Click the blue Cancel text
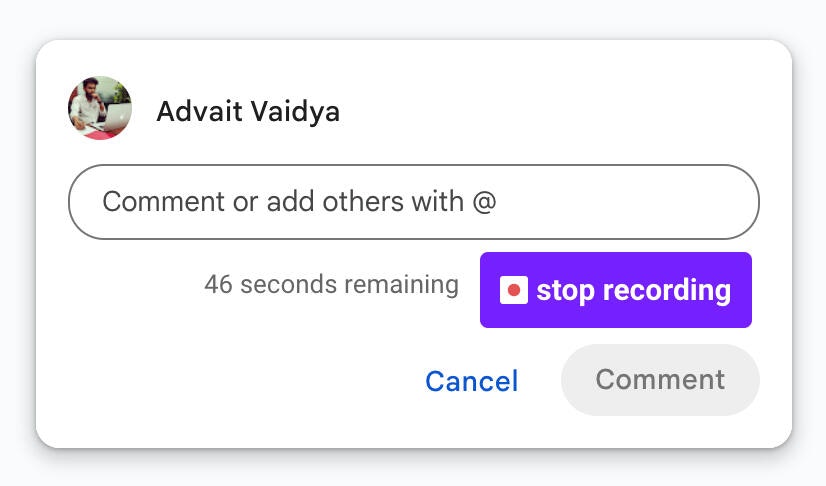 (471, 381)
